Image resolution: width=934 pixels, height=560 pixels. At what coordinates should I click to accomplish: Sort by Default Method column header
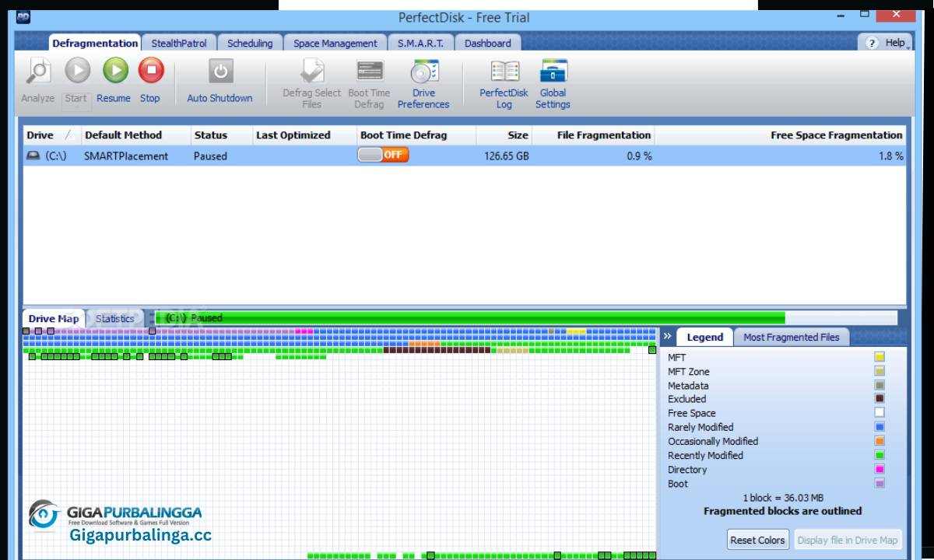(x=136, y=135)
